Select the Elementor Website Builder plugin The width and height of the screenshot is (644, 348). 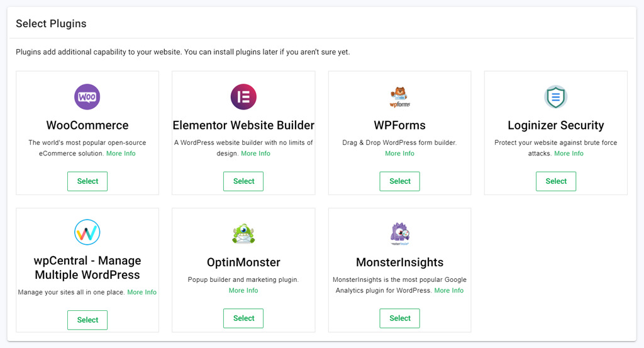tap(243, 181)
